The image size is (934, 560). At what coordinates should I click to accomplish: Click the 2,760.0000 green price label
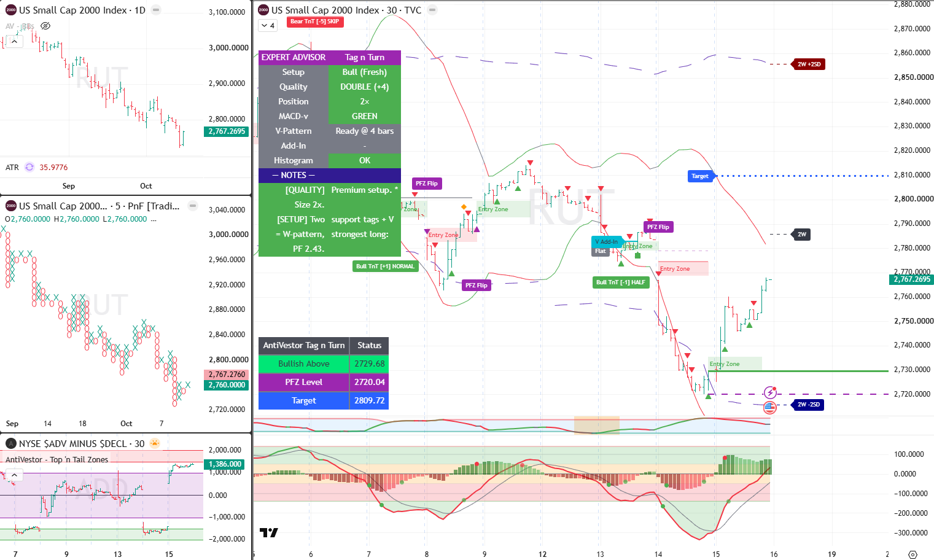[226, 385]
